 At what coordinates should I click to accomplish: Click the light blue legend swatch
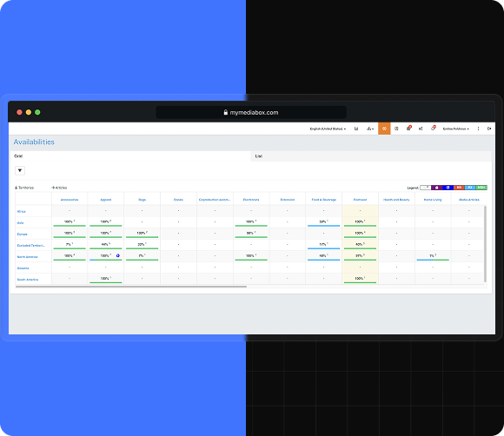pos(470,188)
